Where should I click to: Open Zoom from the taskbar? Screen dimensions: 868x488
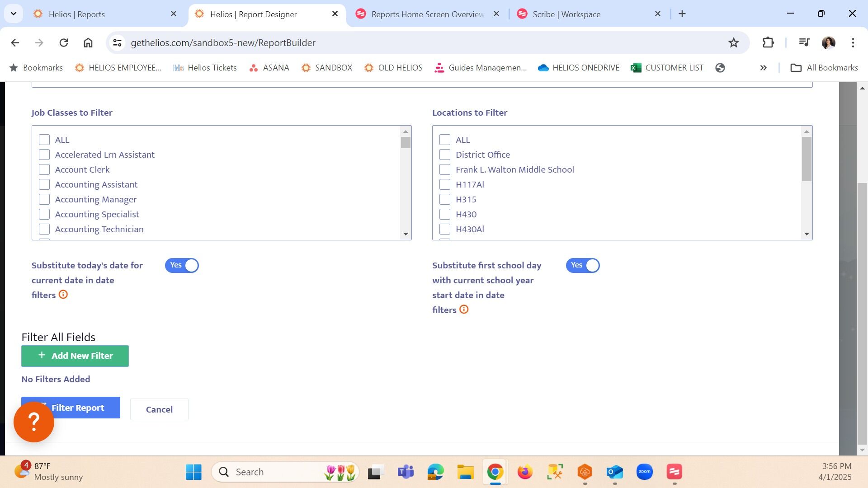click(644, 472)
